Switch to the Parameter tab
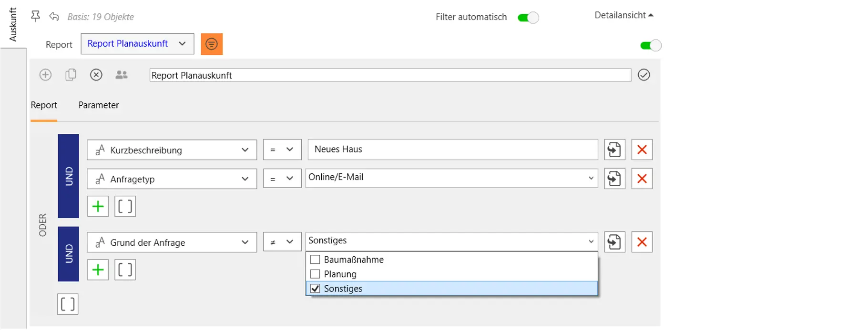Viewport: 868px width, 330px height. coord(98,105)
